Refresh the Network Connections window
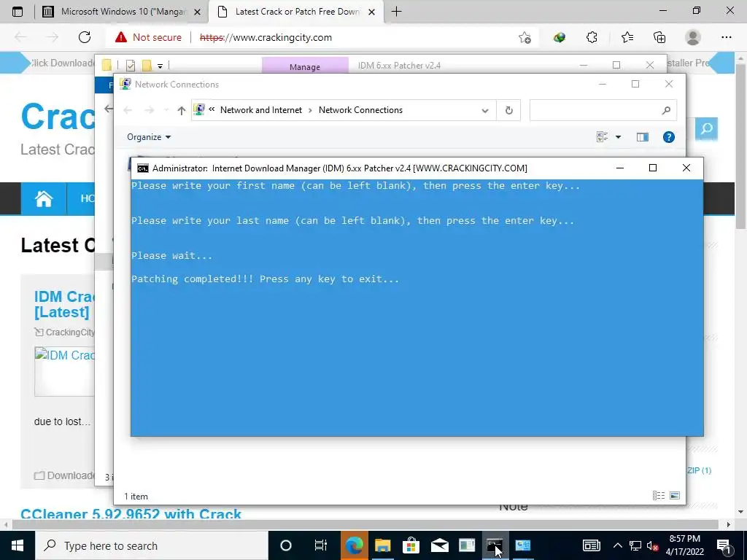 pyautogui.click(x=508, y=111)
